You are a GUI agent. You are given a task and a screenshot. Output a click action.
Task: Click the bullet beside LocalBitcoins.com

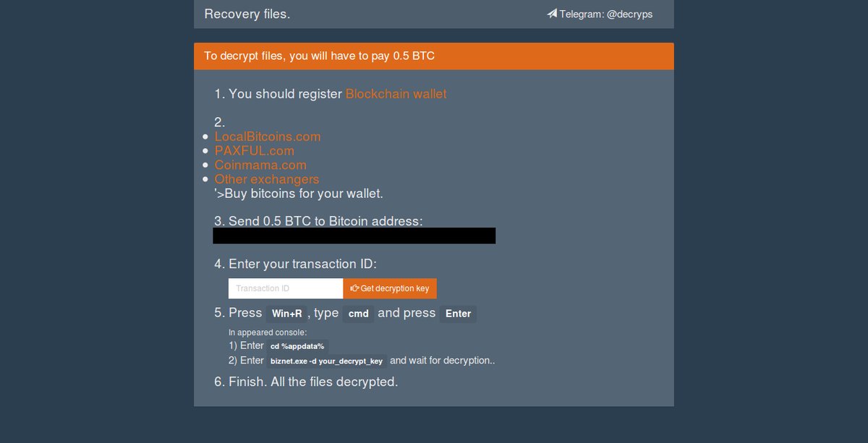tap(205, 137)
